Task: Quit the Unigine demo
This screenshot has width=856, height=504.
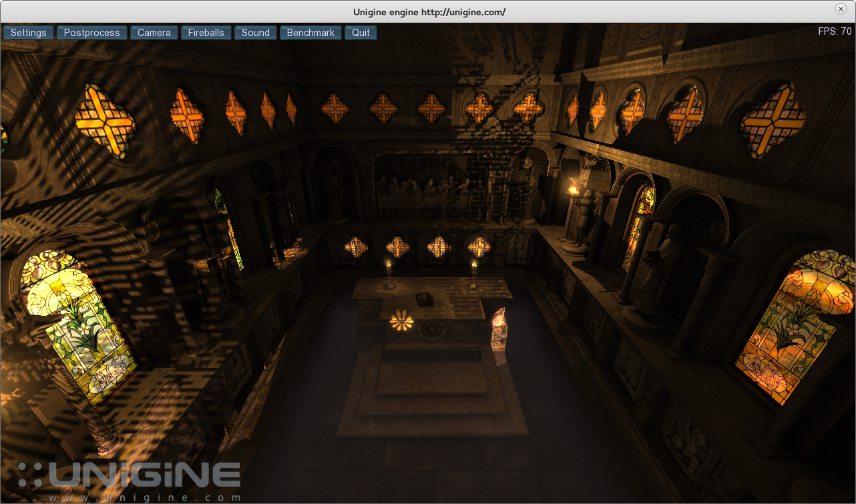Action: click(x=361, y=33)
